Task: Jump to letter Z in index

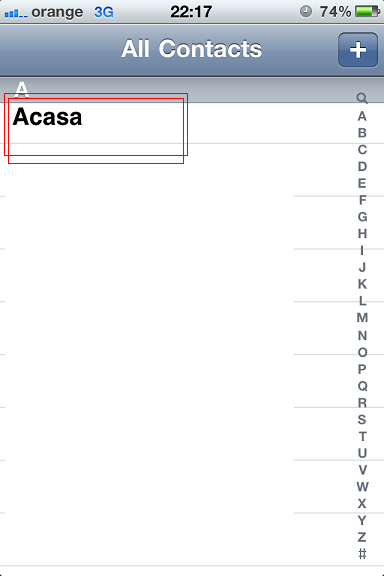Action: click(x=362, y=537)
